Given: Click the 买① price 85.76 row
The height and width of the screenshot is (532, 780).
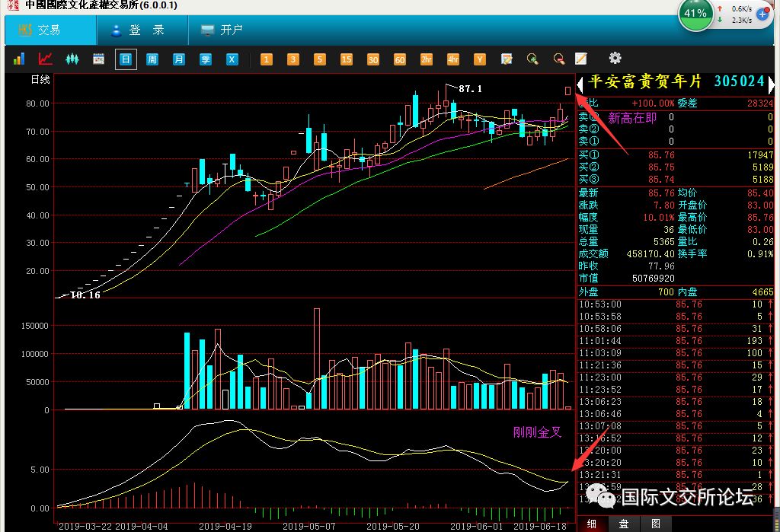Looking at the screenshot, I should tap(676, 155).
